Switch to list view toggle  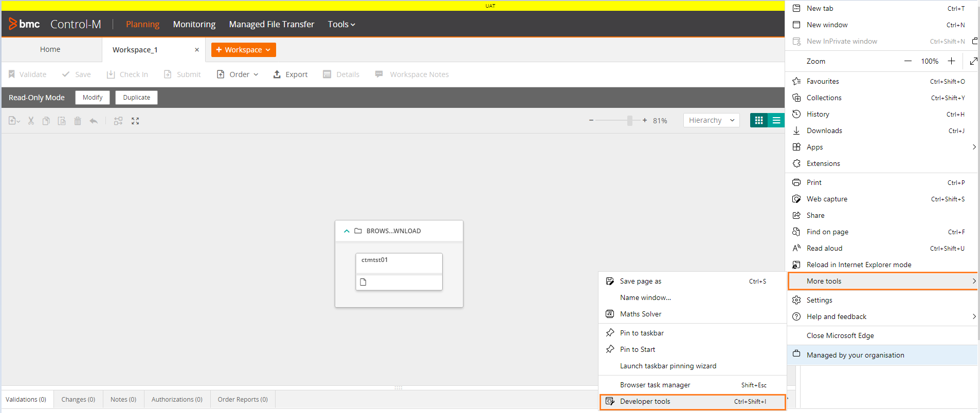(x=776, y=120)
